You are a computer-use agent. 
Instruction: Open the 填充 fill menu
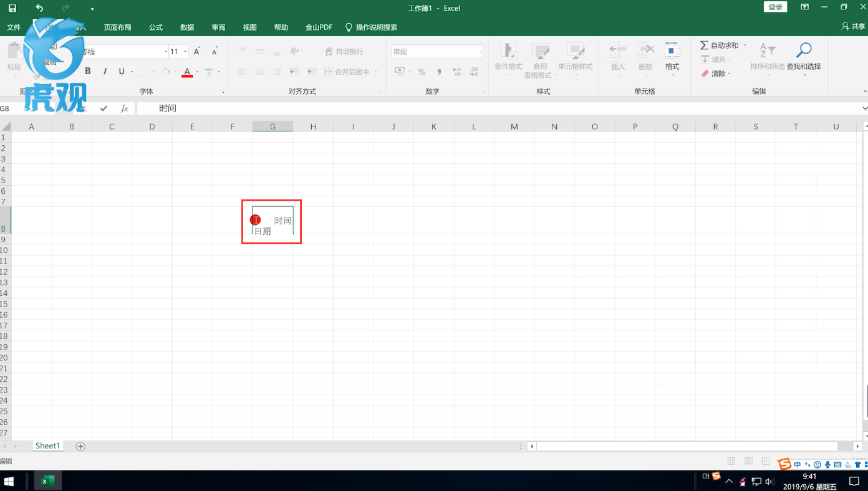pyautogui.click(x=715, y=59)
